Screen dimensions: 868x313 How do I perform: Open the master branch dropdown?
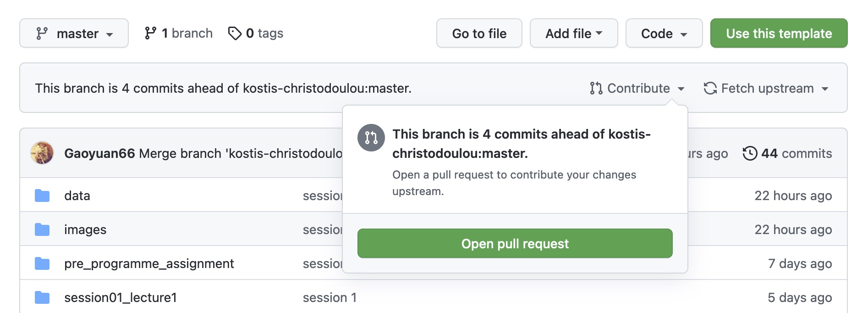74,34
